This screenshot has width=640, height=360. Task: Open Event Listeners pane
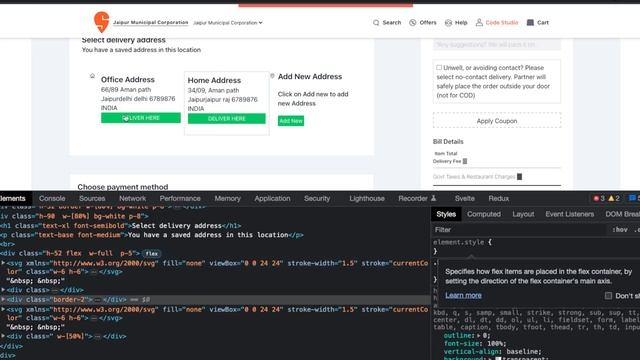click(569, 214)
